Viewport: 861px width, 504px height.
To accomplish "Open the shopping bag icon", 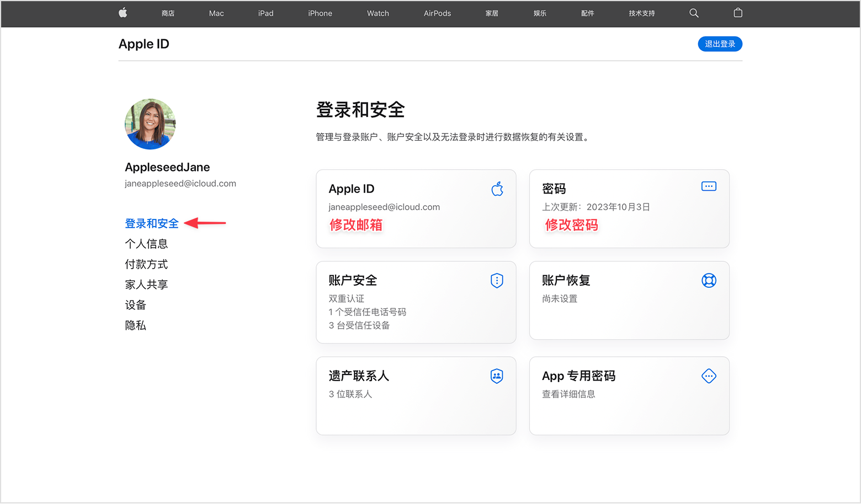I will (738, 13).
